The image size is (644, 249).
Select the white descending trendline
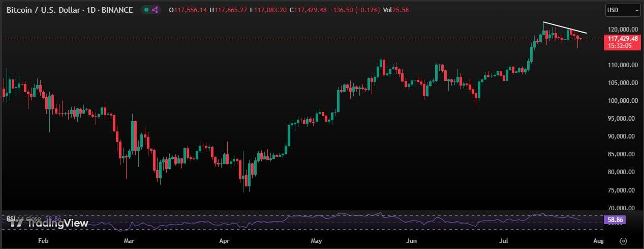tap(565, 27)
